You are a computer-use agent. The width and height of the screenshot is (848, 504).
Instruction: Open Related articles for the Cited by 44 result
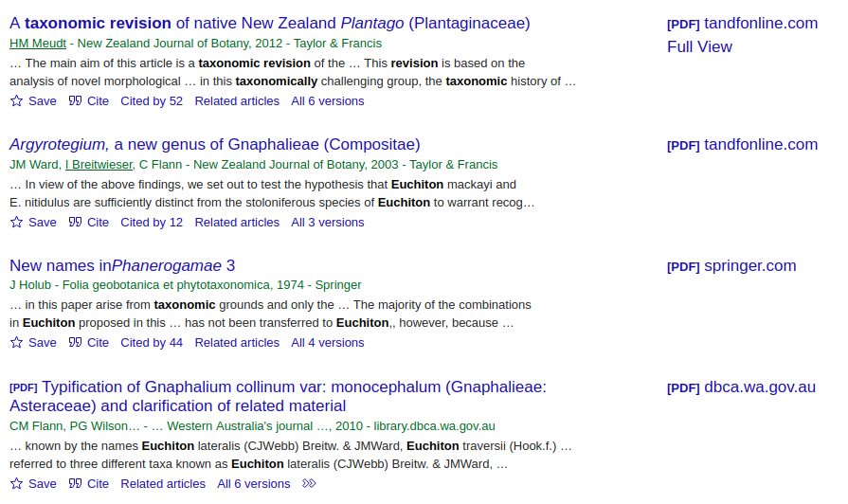click(237, 343)
